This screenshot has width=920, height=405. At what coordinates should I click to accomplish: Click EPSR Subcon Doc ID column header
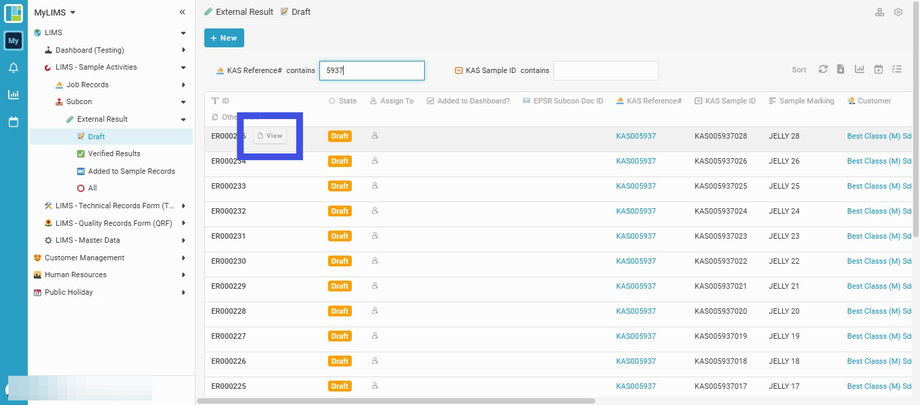pyautogui.click(x=563, y=101)
